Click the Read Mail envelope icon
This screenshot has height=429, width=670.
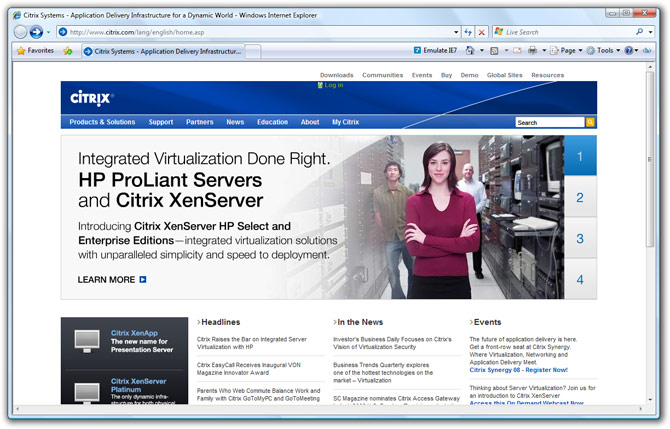(517, 50)
